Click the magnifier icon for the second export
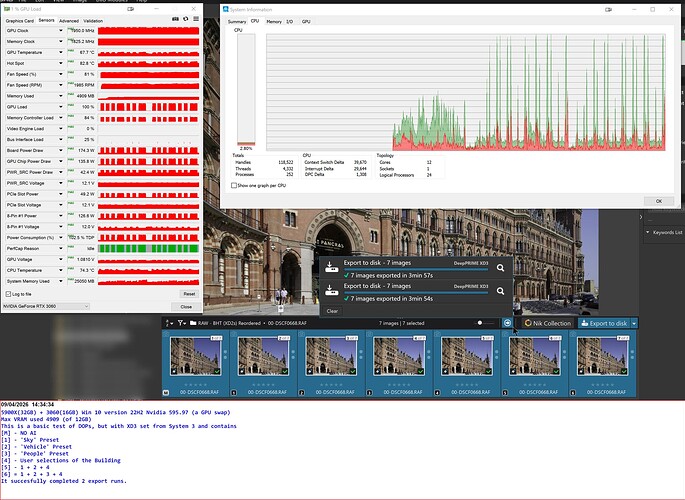The height and width of the screenshot is (500, 685). pyautogui.click(x=501, y=291)
